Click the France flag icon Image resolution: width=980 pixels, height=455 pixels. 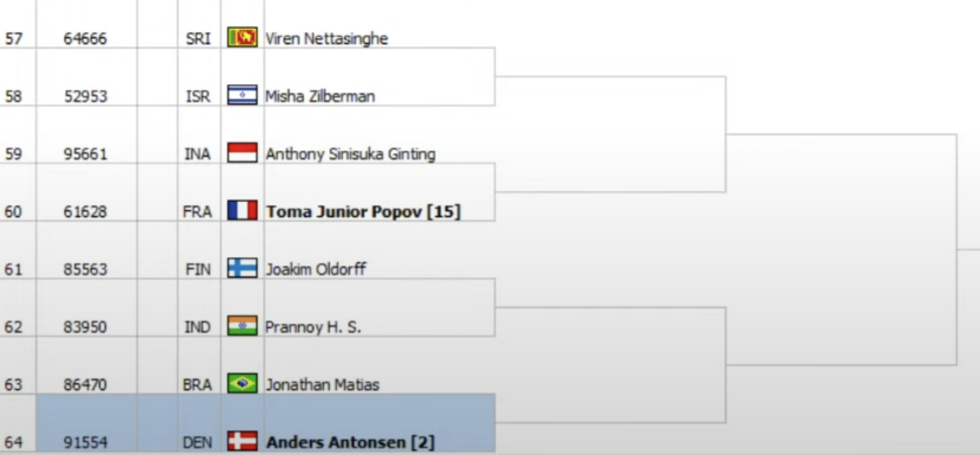242,210
